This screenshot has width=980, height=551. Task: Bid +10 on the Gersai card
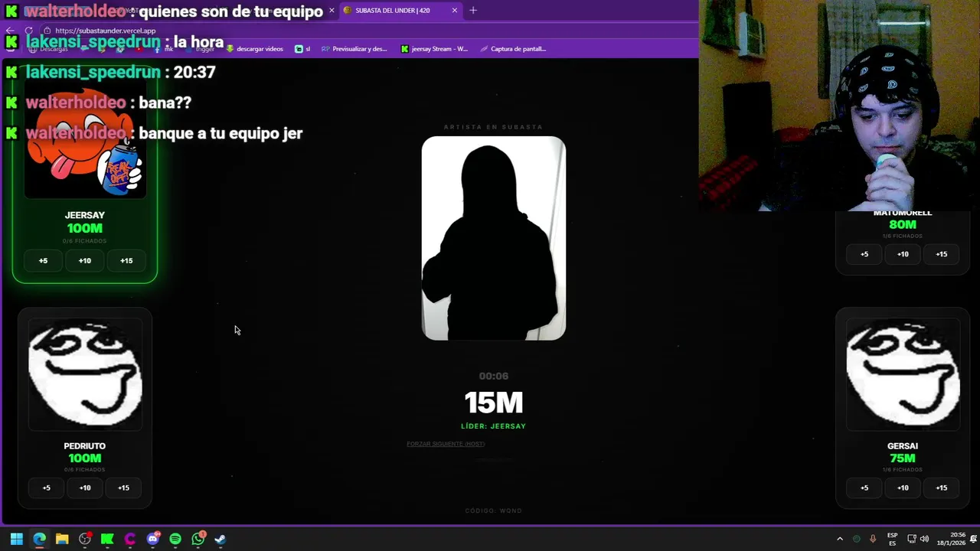pos(903,487)
